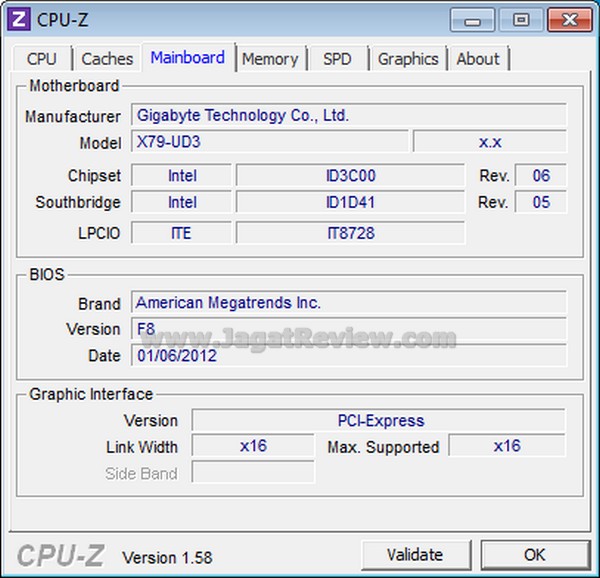Click the LPCIO label
This screenshot has width=600, height=578.
[99, 233]
